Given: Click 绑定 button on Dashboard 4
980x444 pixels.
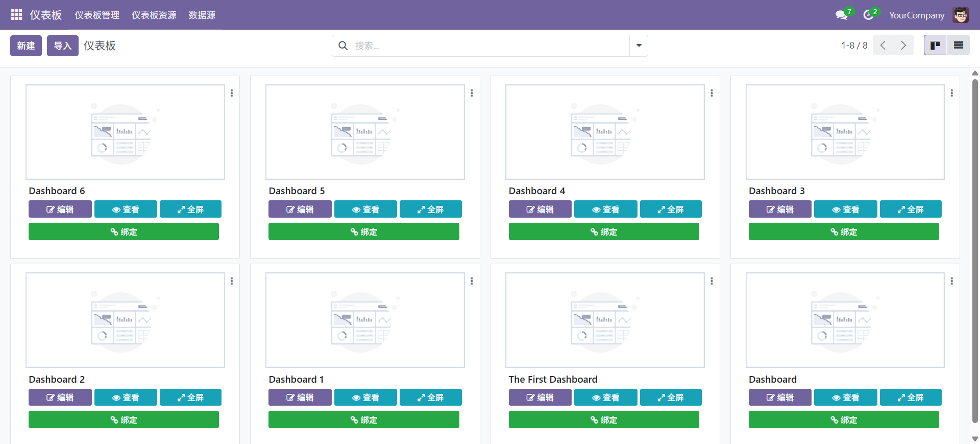Looking at the screenshot, I should point(604,232).
